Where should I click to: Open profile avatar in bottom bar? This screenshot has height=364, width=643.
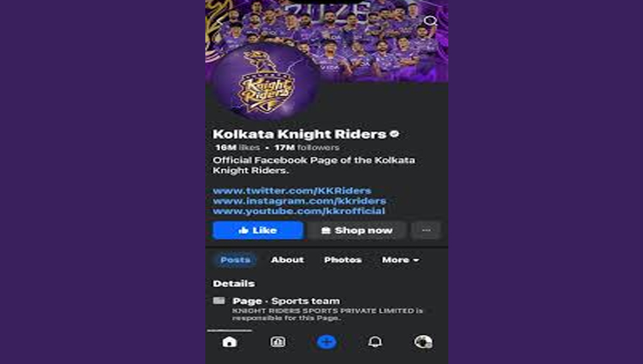click(x=423, y=341)
